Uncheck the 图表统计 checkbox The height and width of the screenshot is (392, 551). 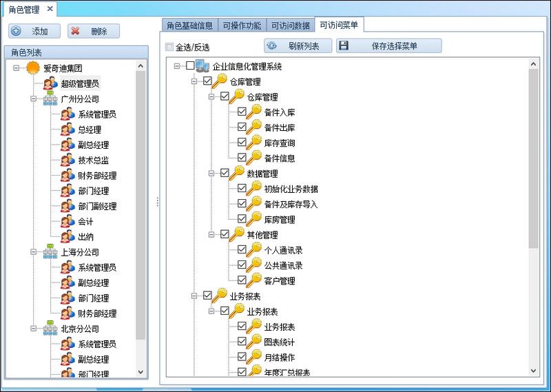click(x=242, y=342)
